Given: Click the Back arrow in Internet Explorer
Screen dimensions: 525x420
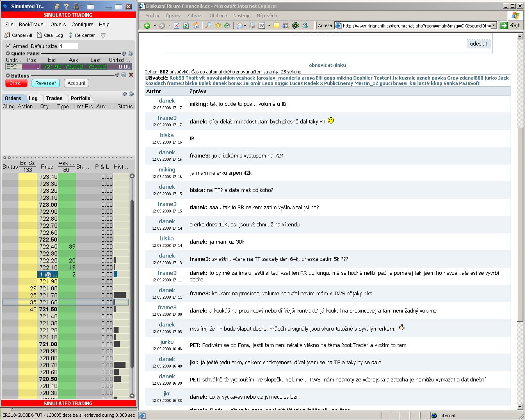Looking at the screenshot, I should (x=147, y=25).
